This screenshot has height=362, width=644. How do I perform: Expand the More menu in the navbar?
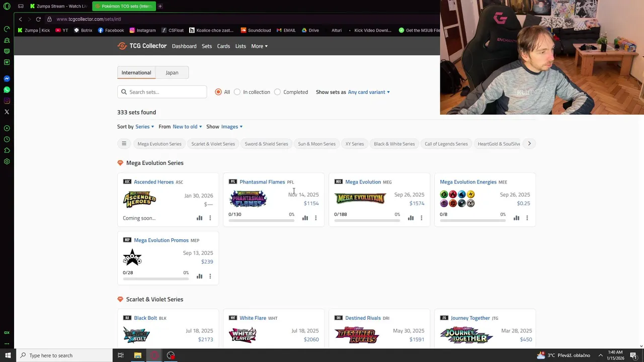pyautogui.click(x=260, y=46)
